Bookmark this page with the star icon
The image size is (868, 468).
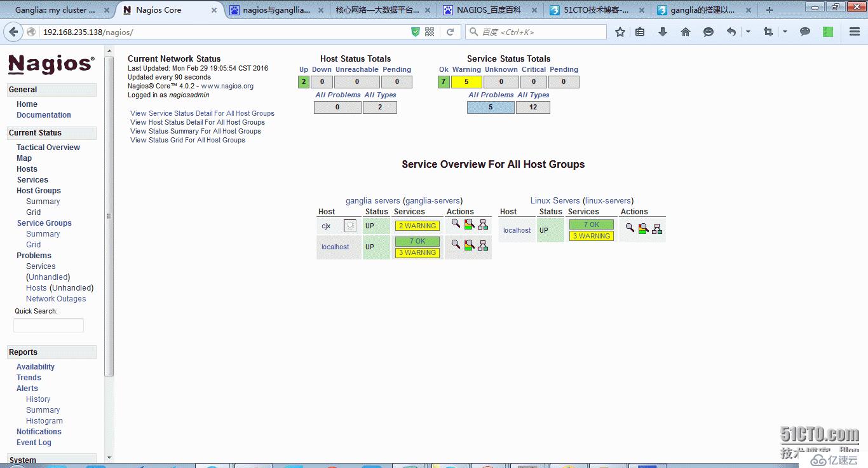click(x=620, y=32)
